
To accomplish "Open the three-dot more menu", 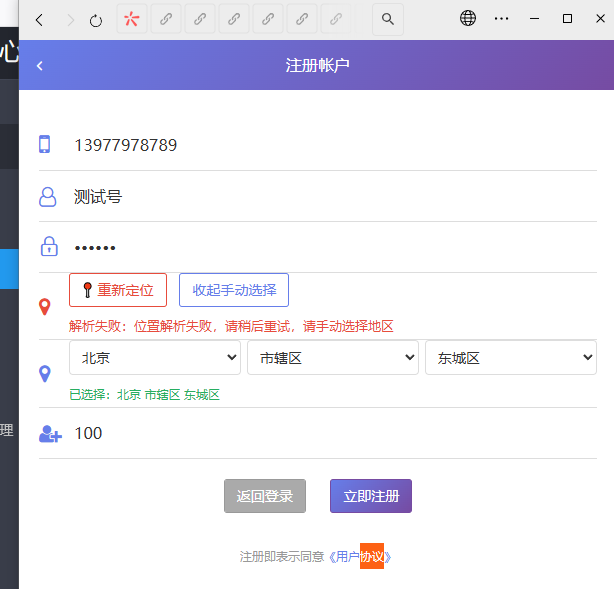I will [501, 18].
